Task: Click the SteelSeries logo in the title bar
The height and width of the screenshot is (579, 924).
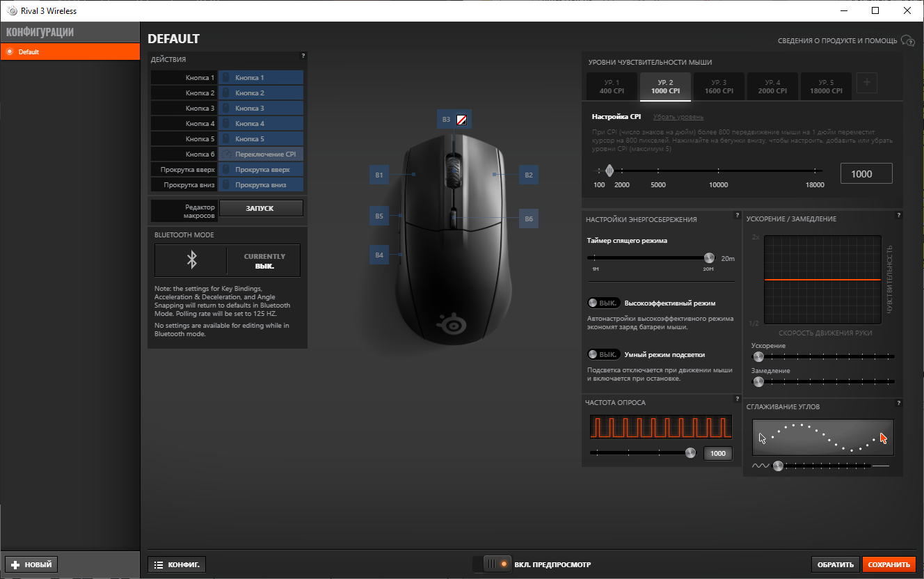Action: [11, 10]
